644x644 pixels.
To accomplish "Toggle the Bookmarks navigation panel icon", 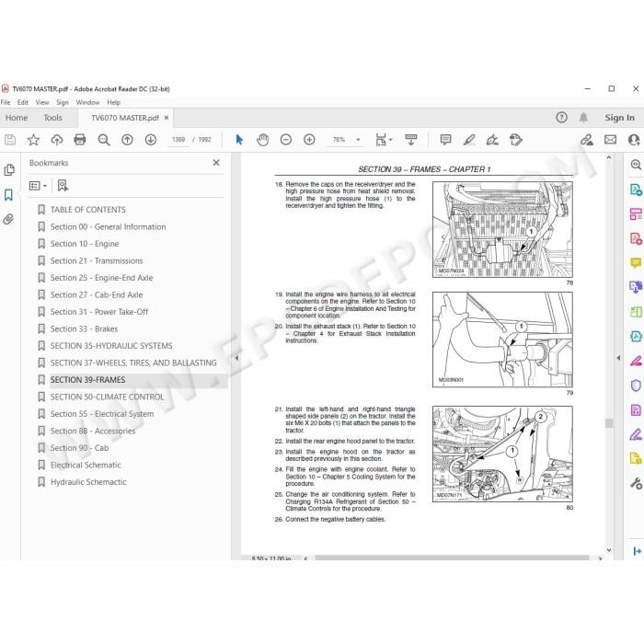I will [8, 195].
